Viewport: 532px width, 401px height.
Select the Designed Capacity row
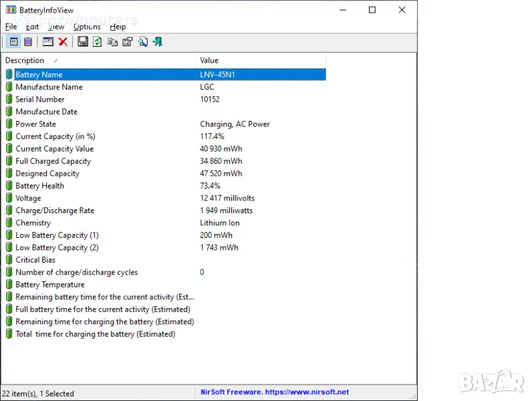[x=47, y=174]
